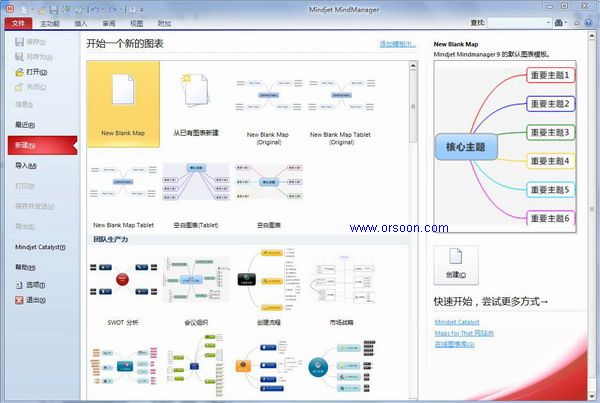Click the 重要主题6 node in the preview
Viewport: 600px width, 403px height.
(x=550, y=218)
